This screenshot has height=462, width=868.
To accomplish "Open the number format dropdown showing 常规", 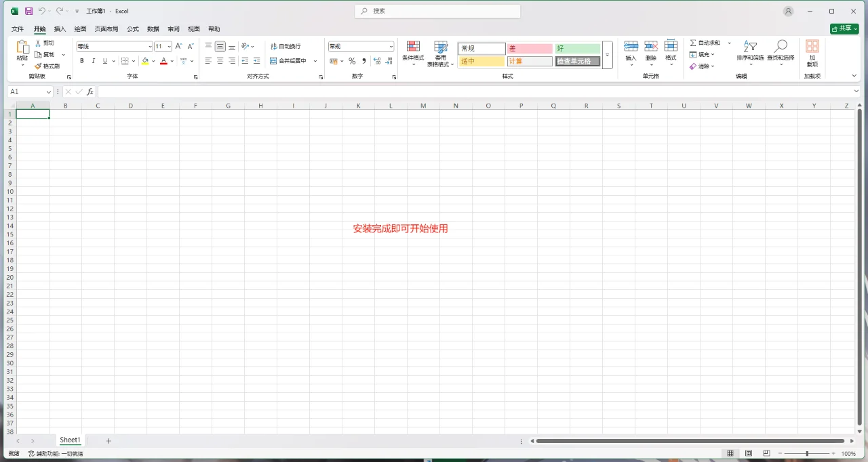I will [x=391, y=46].
